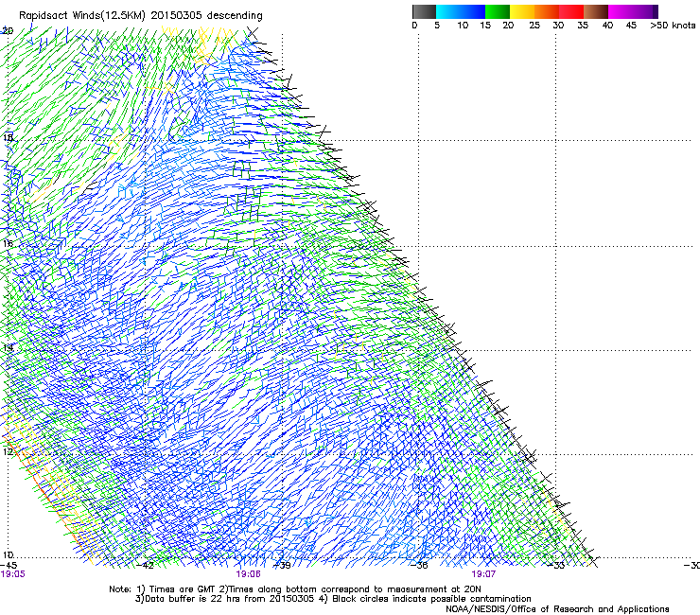Click the 'Times are GMT' note line
This screenshot has height=615, width=700.
click(295, 589)
